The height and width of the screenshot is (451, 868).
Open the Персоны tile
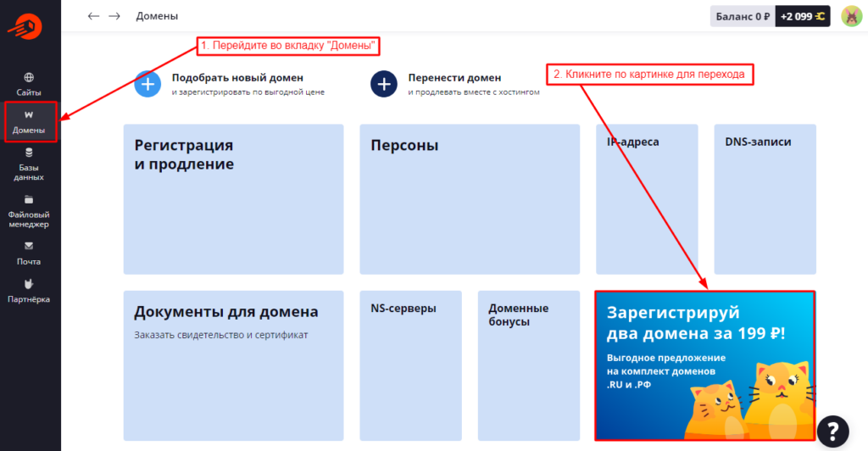(x=470, y=199)
